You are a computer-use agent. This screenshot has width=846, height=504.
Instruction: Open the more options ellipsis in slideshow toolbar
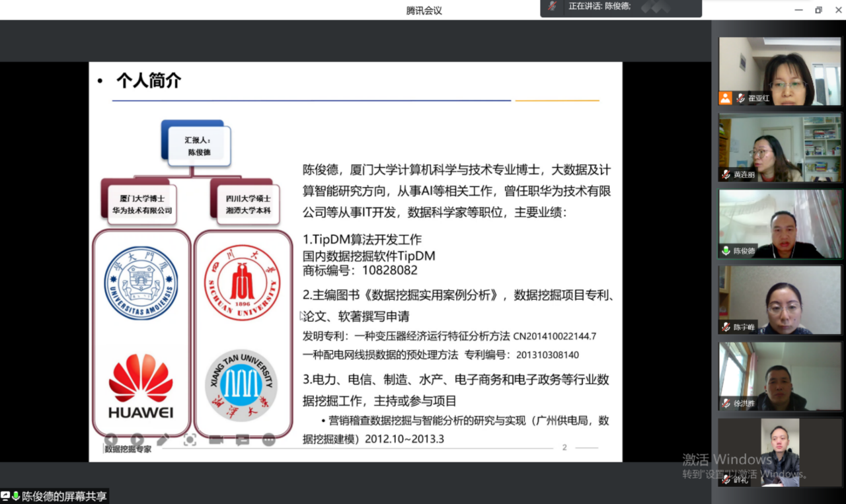coord(268,440)
